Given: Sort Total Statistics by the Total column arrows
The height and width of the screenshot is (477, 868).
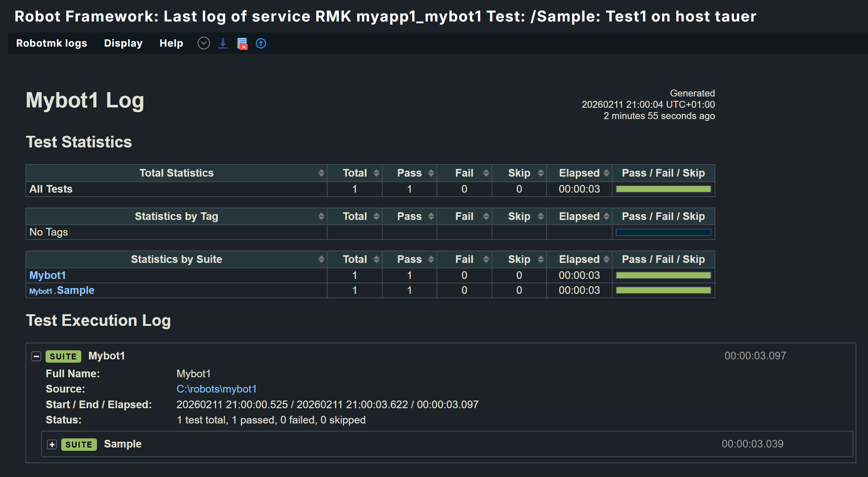Looking at the screenshot, I should [376, 173].
